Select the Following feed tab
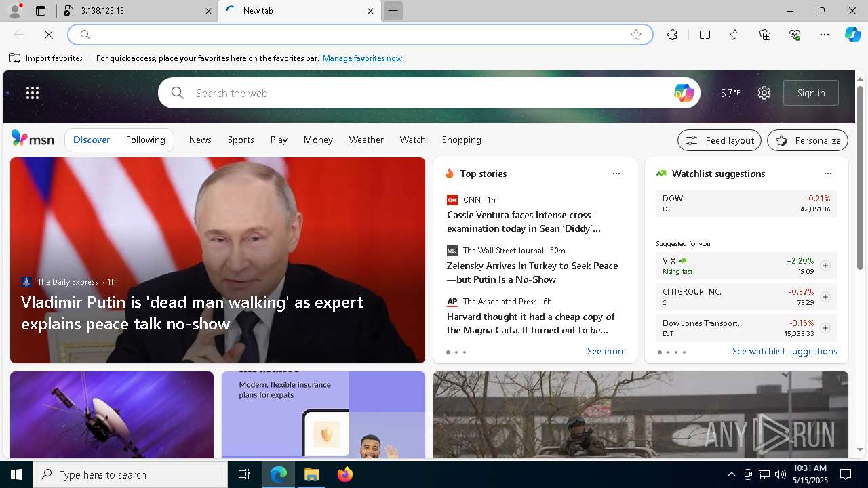This screenshot has height=488, width=868. pyautogui.click(x=146, y=140)
